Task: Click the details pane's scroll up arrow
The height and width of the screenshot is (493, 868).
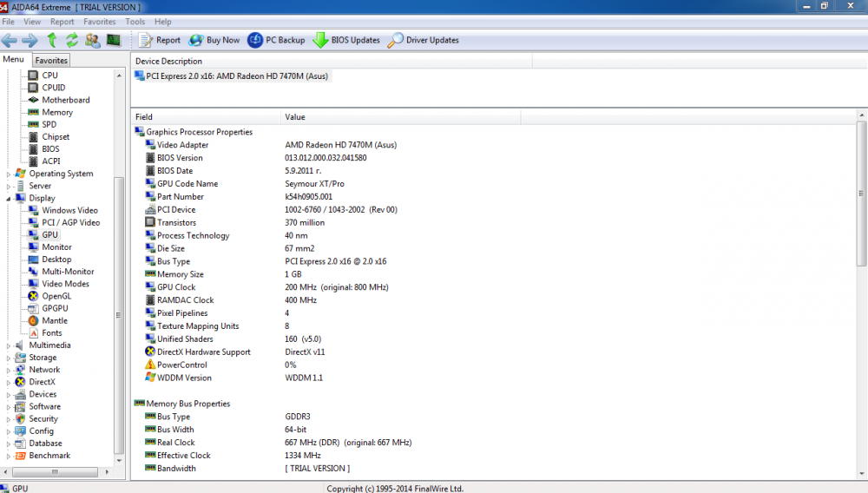Action: pos(862,115)
